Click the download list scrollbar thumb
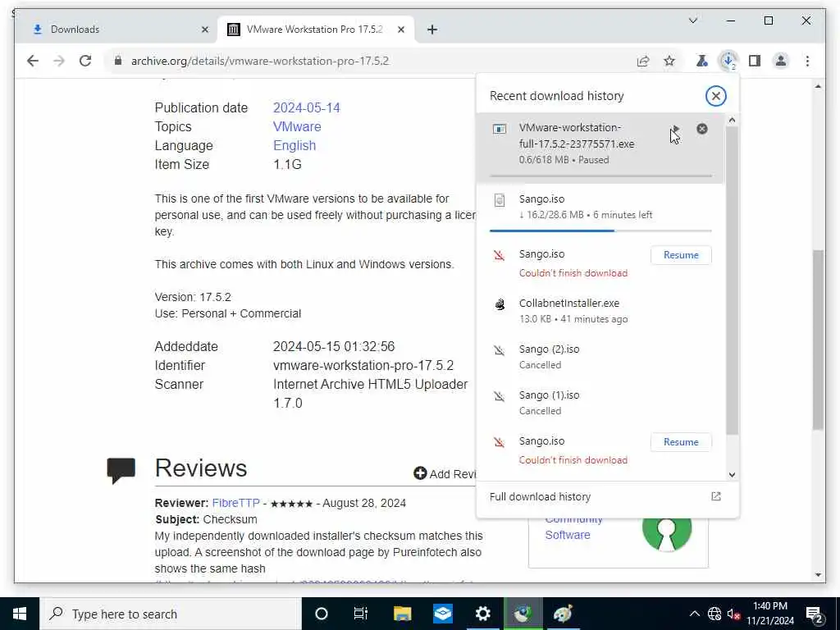Screen dimensions: 840x630 (x=732, y=281)
